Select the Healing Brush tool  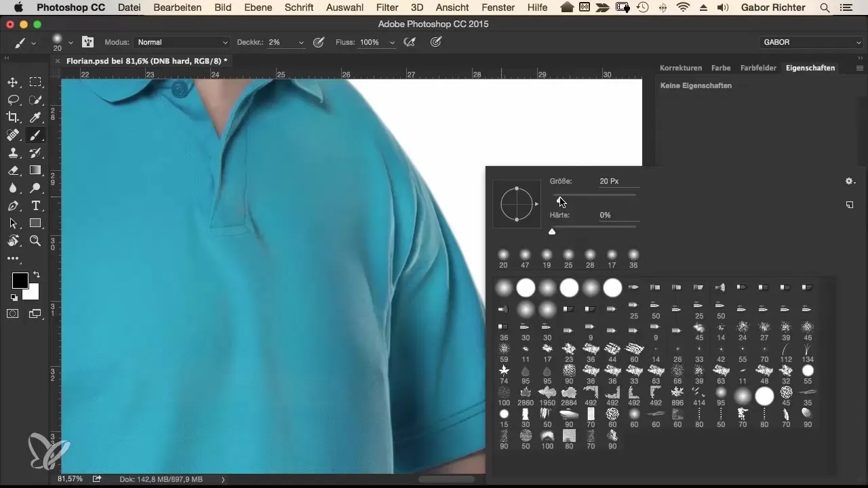(13, 136)
